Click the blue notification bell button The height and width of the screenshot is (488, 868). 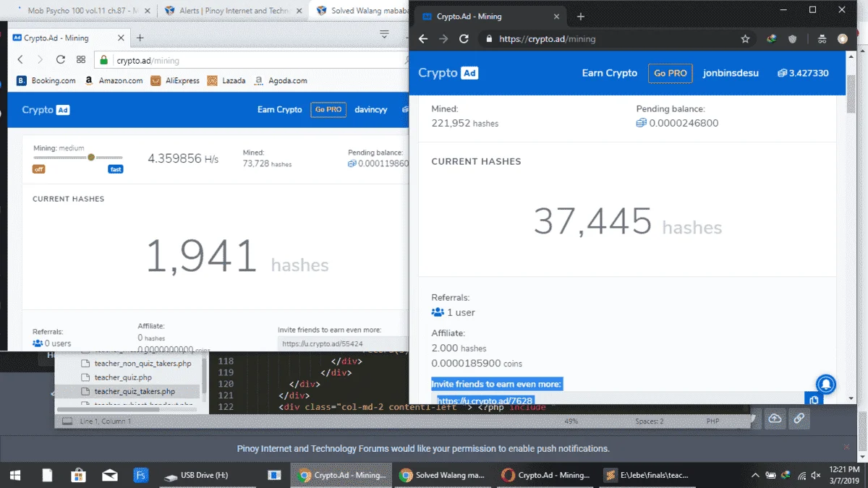coord(827,384)
